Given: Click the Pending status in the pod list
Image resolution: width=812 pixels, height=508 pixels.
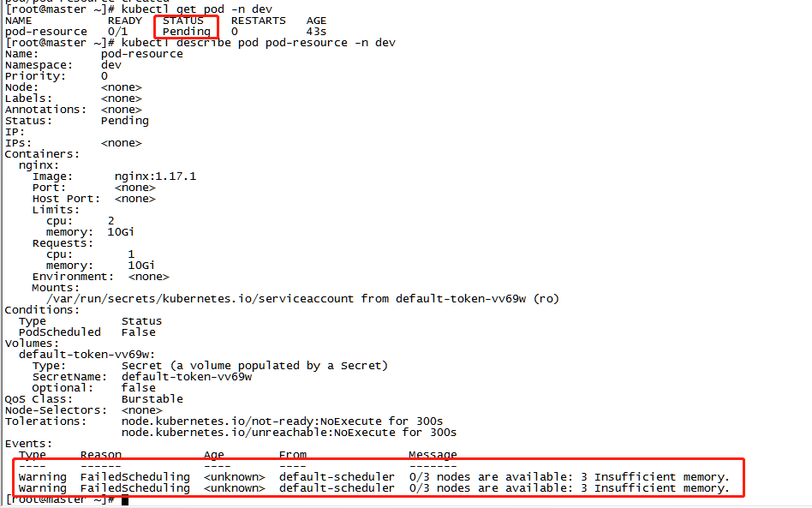Looking at the screenshot, I should click(x=187, y=32).
